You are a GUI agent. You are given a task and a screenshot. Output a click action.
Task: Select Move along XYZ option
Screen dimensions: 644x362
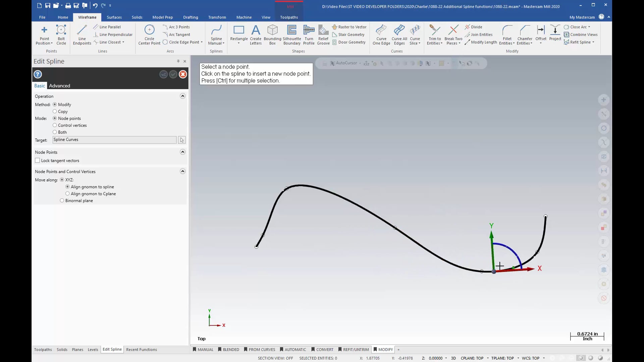[62, 180]
